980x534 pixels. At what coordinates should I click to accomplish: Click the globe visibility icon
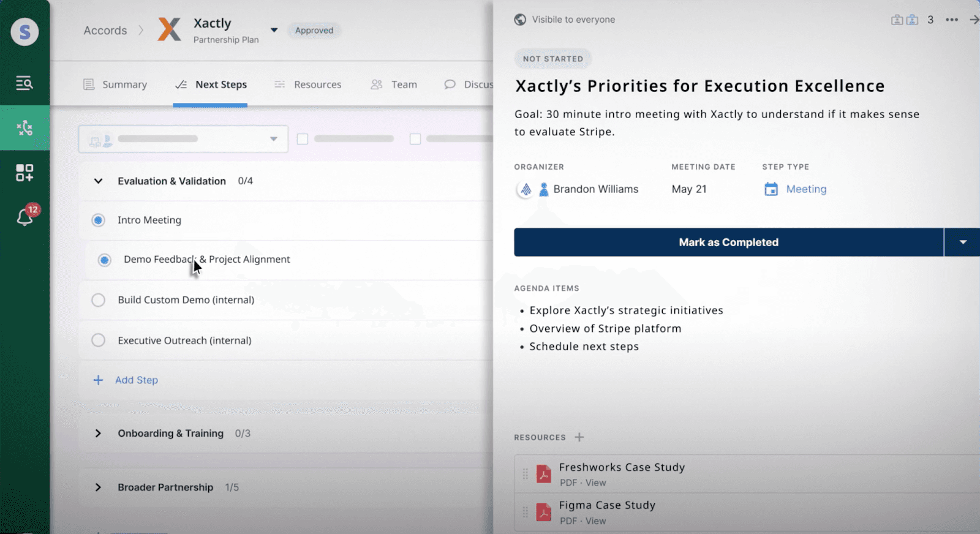point(520,20)
